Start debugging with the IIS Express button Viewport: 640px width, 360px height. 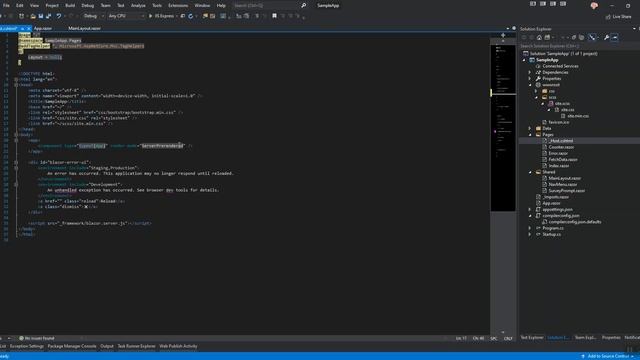162,16
